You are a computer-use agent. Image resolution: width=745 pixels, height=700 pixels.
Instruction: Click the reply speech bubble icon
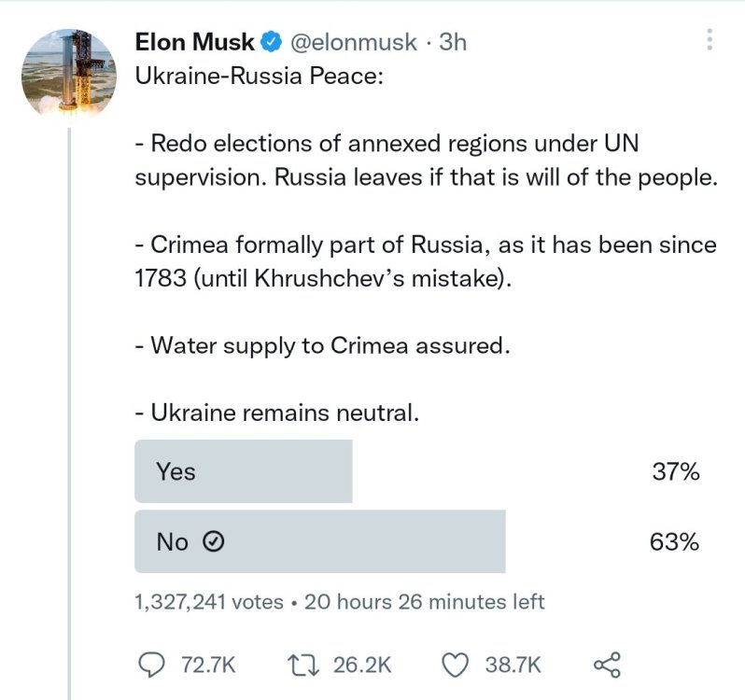click(x=150, y=665)
